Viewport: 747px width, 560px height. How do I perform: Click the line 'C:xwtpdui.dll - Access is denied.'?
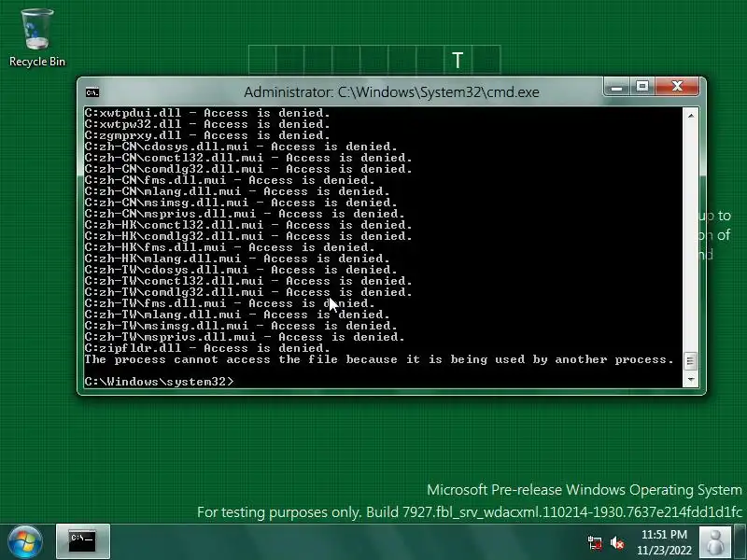(207, 113)
